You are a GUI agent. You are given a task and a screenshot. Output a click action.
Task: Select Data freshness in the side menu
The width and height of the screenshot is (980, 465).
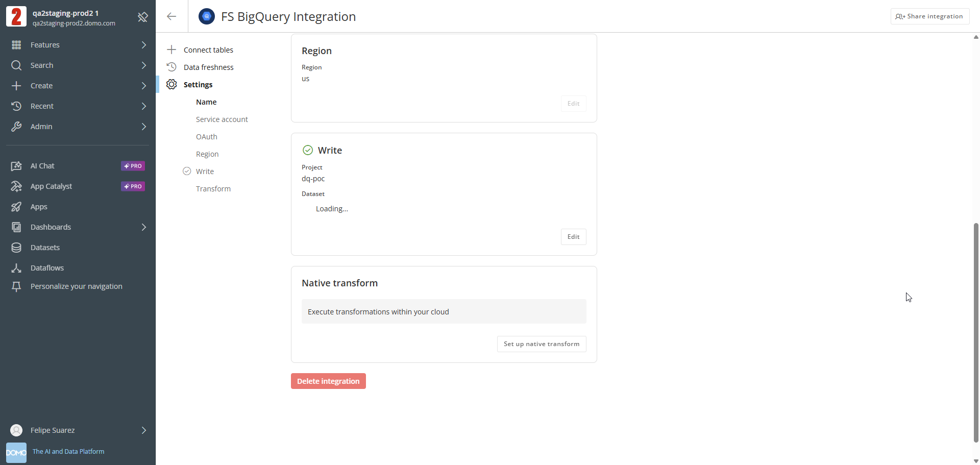[209, 67]
